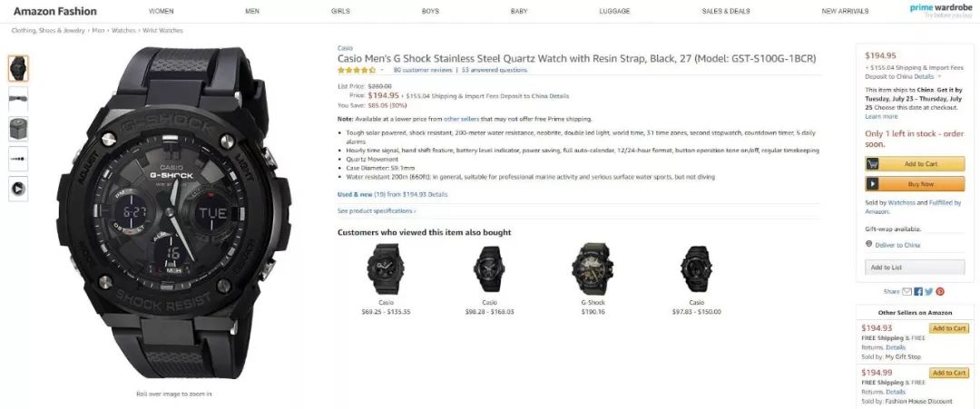Viewport: 980px width, 409px height.
Task: Select the watch box packaging thumbnail
Action: coord(18,129)
